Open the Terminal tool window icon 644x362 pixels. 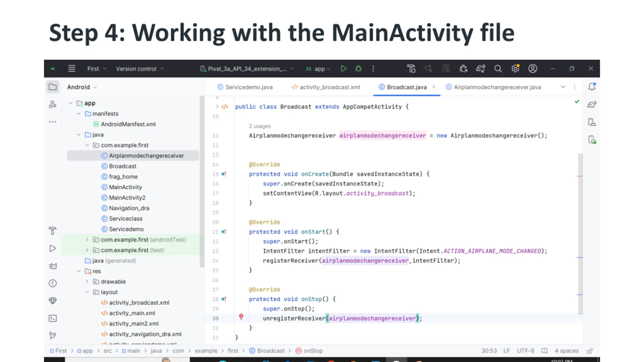tap(53, 318)
